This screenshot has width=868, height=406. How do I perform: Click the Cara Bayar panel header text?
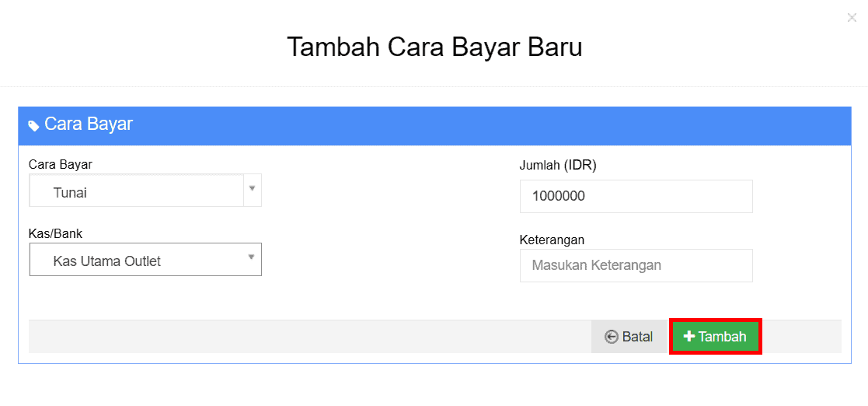tap(89, 124)
